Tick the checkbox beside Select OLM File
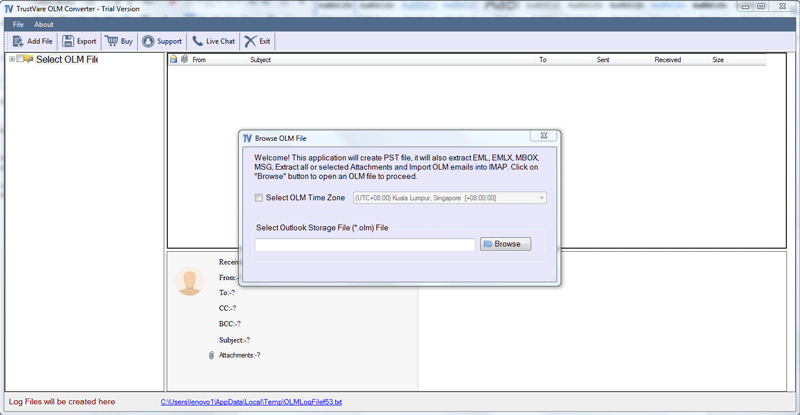The height and width of the screenshot is (415, 800). point(20,59)
